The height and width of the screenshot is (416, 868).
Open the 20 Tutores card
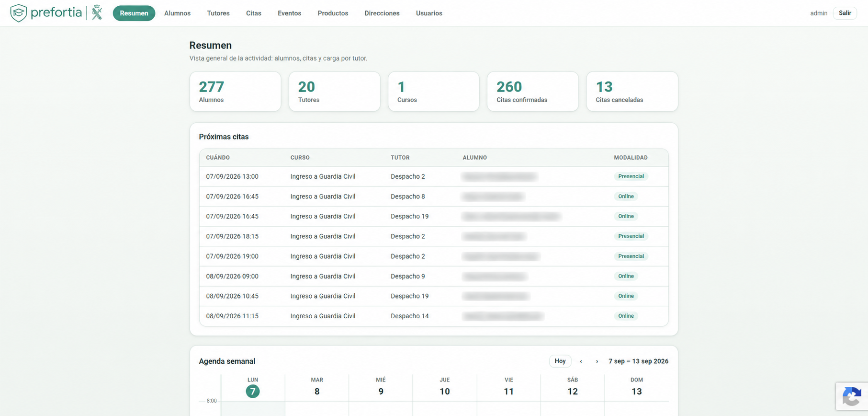334,92
